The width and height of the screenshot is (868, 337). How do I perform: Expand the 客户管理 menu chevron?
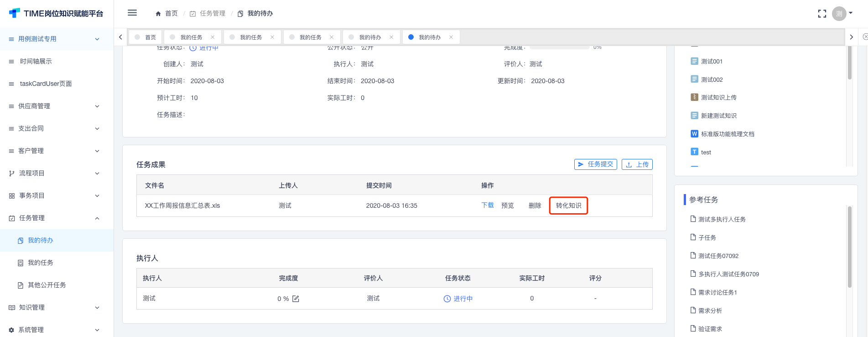[97, 151]
